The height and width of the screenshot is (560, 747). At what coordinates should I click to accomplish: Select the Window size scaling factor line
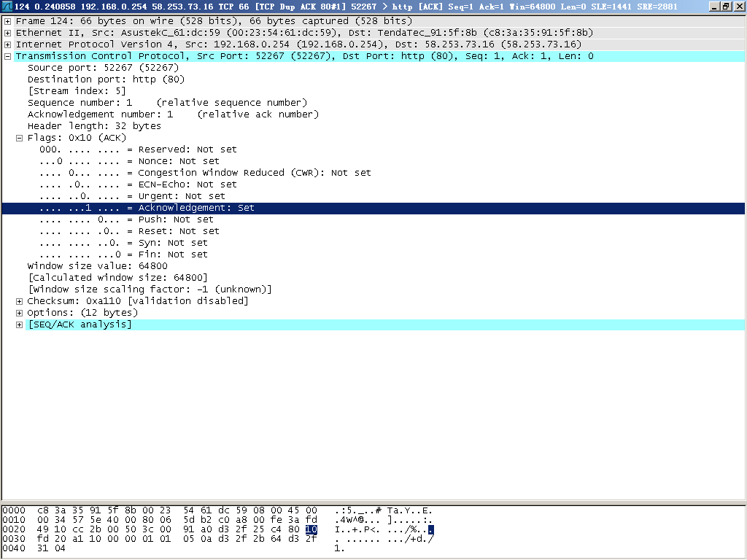pos(150,289)
